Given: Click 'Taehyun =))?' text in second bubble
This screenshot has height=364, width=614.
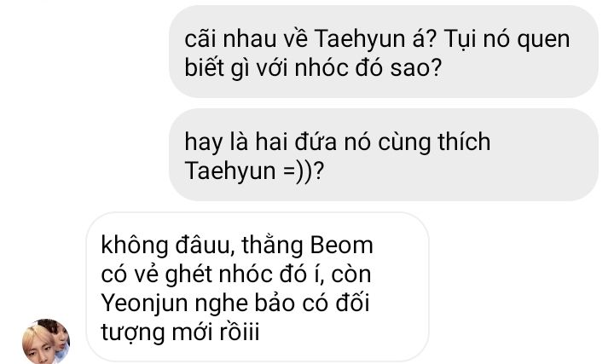Looking at the screenshot, I should (x=254, y=170).
